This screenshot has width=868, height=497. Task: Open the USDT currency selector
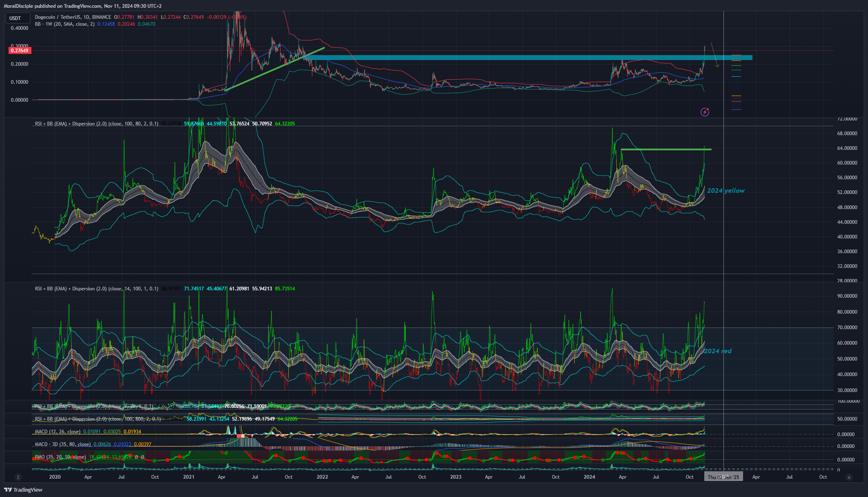point(18,18)
